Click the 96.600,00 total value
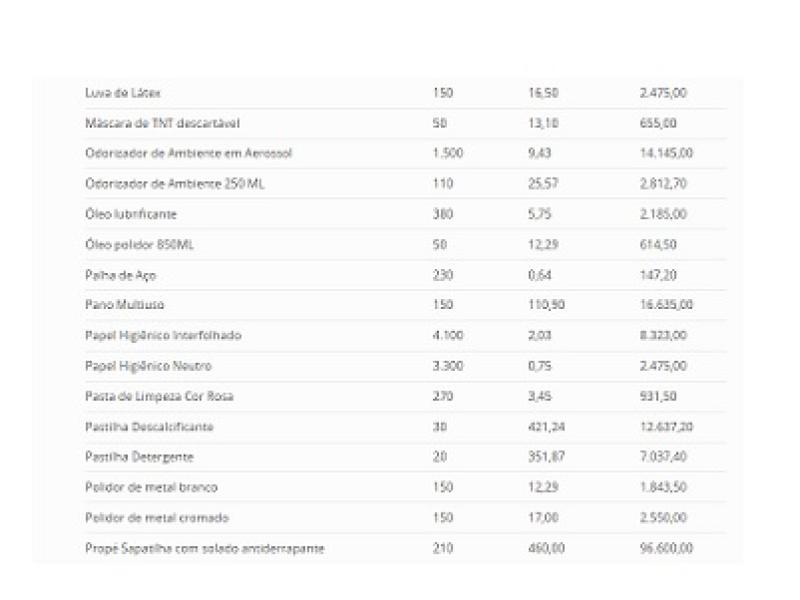 pyautogui.click(x=666, y=548)
